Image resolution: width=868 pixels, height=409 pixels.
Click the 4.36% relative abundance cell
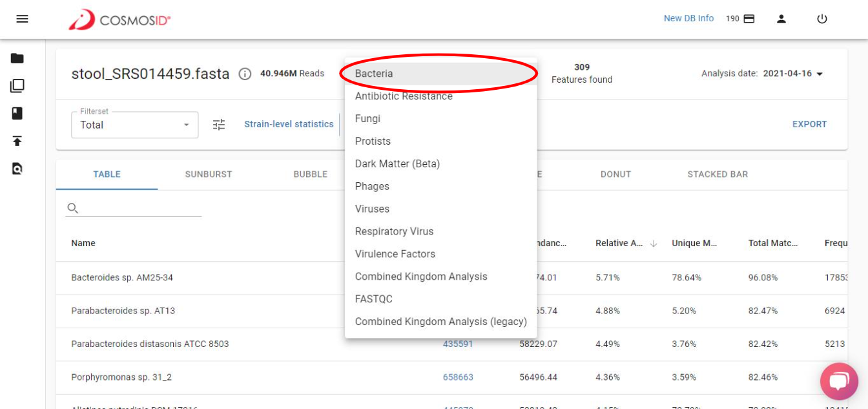pos(608,377)
